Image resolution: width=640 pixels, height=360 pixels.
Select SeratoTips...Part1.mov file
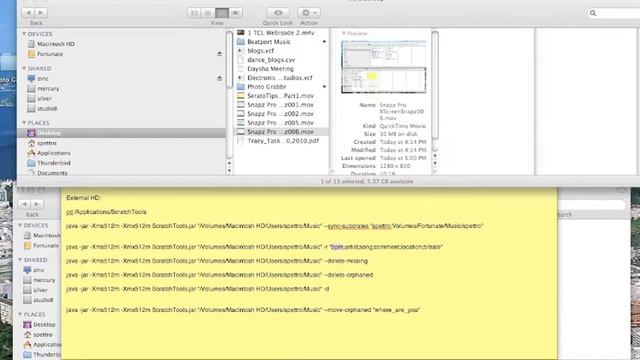[x=281, y=96]
